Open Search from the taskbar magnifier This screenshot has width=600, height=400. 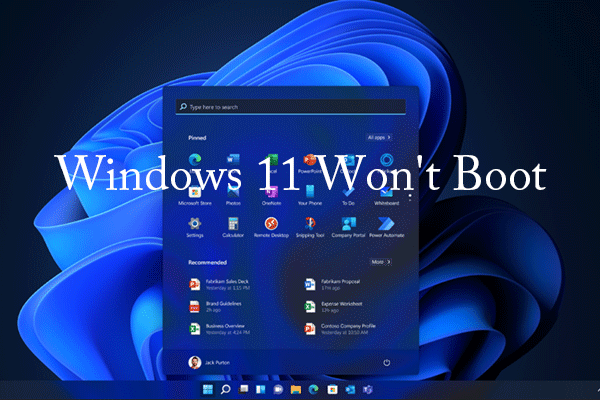click(225, 390)
